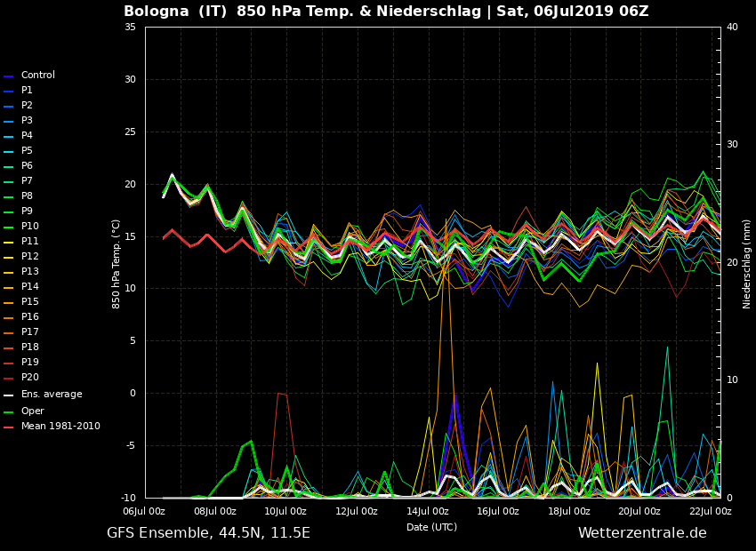Click the 850 hPa Temp. left axis label
756x551 pixels.
(117, 263)
